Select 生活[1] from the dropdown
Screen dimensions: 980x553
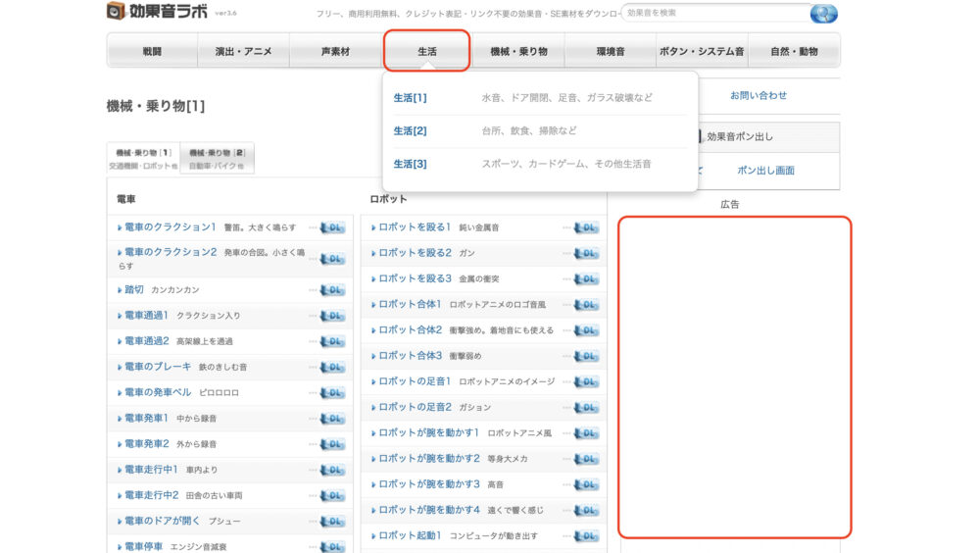[411, 98]
